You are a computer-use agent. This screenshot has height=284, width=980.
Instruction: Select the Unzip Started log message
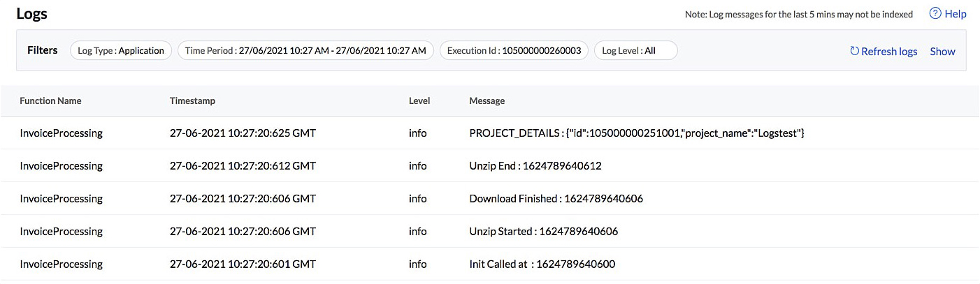(543, 231)
